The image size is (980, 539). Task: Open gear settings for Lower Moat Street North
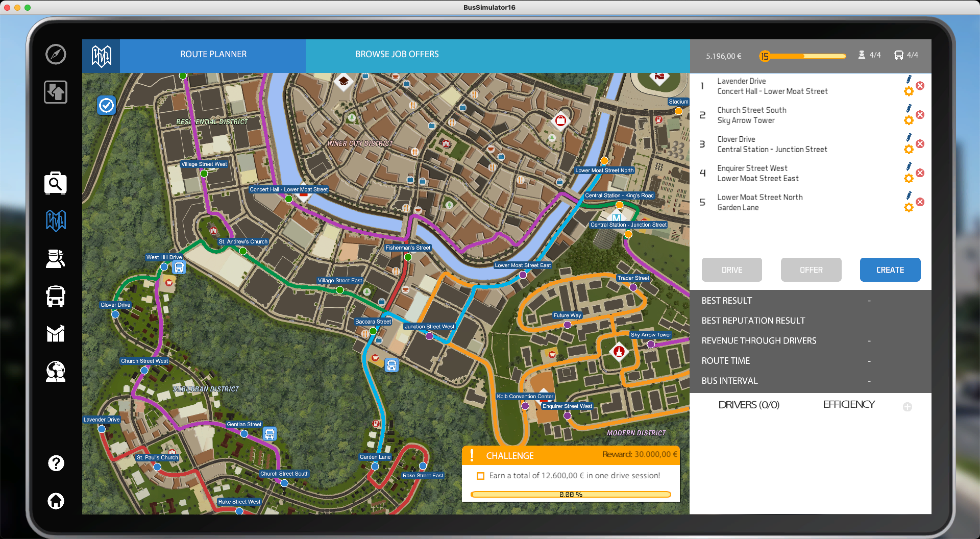[x=909, y=208]
